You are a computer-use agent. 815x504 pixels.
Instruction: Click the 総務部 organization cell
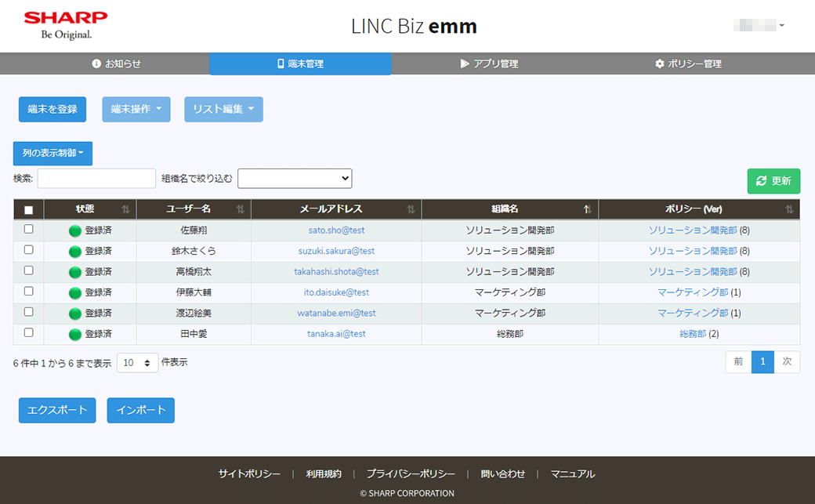(510, 335)
